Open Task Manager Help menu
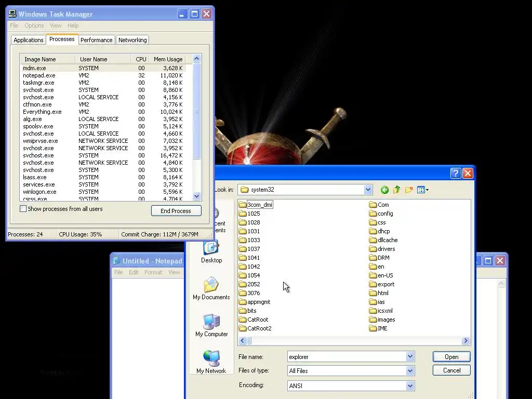Screen dimensions: 532x399 pos(73,25)
